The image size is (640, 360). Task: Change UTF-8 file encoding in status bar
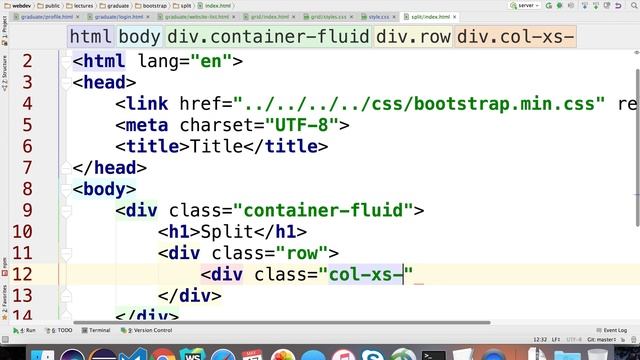pyautogui.click(x=574, y=340)
